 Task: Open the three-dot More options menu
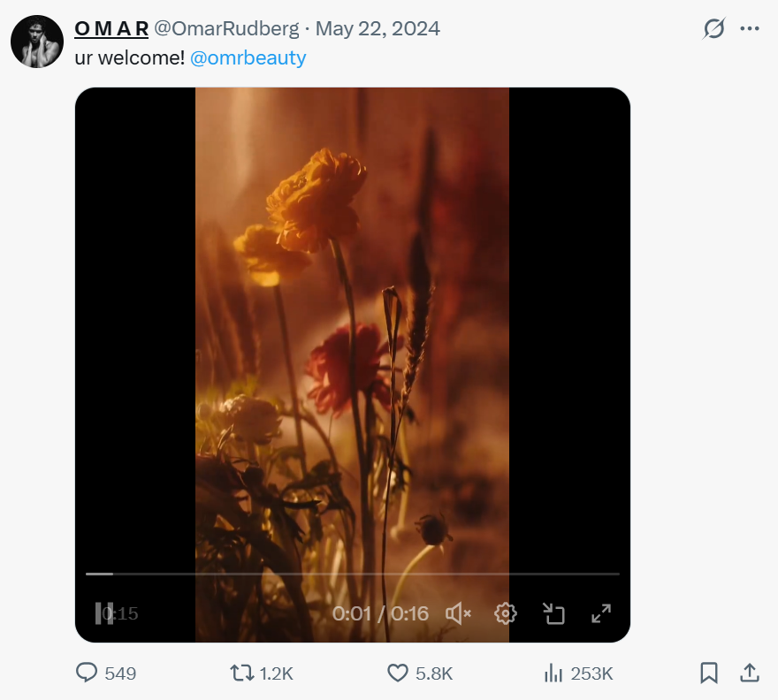[750, 28]
